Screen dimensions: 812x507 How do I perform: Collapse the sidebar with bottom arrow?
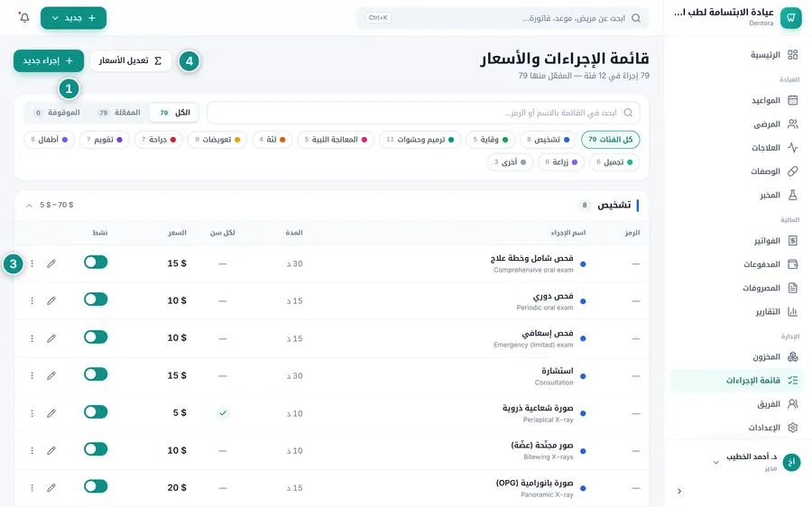point(679,491)
